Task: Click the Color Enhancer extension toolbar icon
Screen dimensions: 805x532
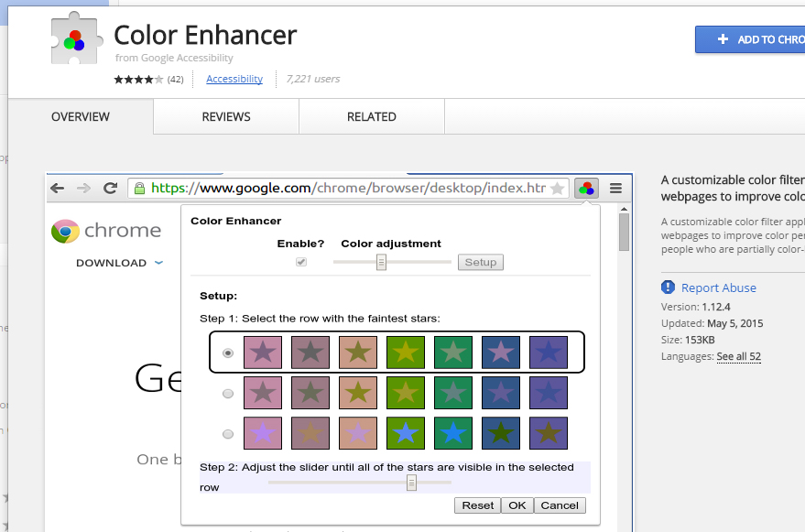Action: click(x=586, y=189)
